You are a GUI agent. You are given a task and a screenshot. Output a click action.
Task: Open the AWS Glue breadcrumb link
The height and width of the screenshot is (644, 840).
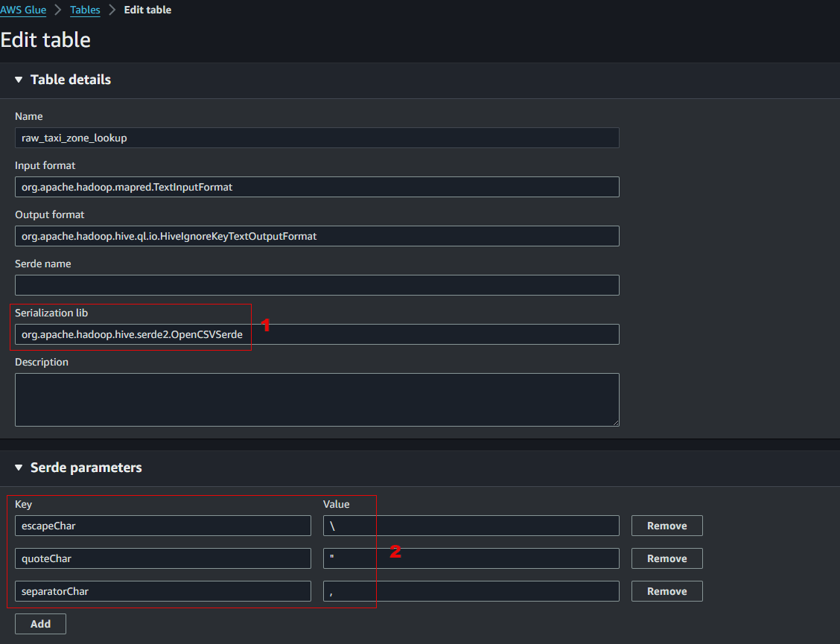[x=23, y=10]
